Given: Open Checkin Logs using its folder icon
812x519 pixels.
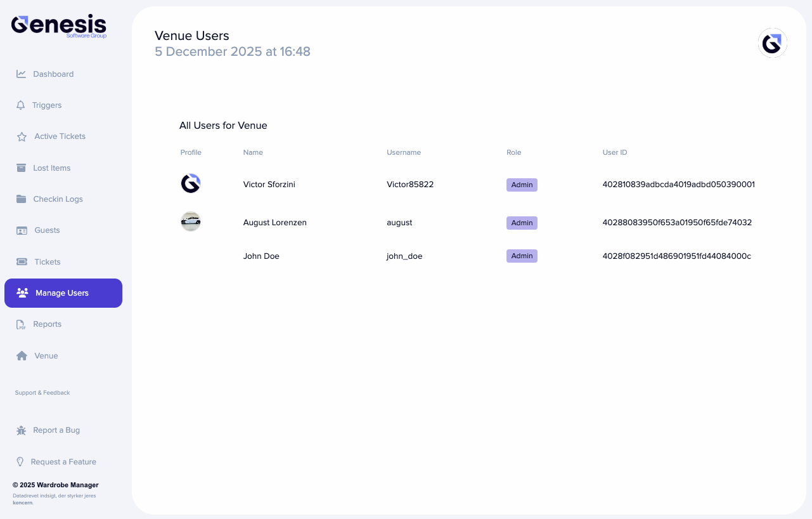Looking at the screenshot, I should 21,199.
